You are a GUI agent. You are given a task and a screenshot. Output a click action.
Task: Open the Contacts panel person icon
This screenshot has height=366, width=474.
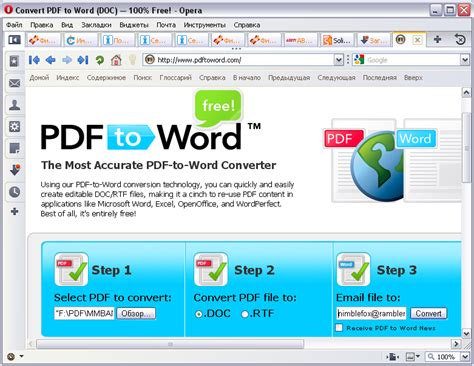[x=14, y=105]
